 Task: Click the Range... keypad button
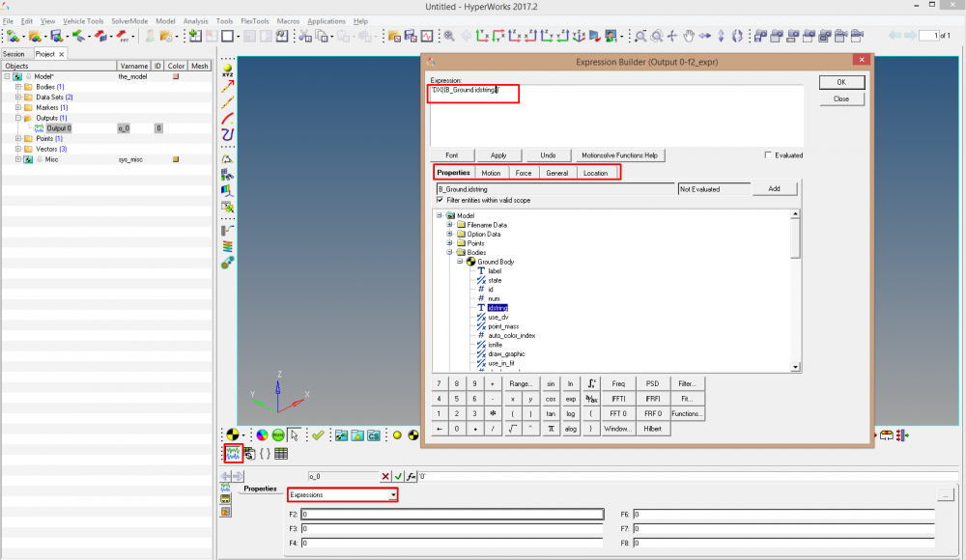(x=521, y=383)
